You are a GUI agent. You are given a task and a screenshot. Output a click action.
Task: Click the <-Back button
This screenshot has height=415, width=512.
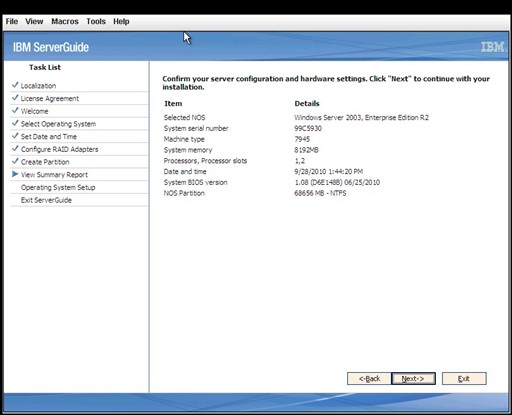point(369,379)
